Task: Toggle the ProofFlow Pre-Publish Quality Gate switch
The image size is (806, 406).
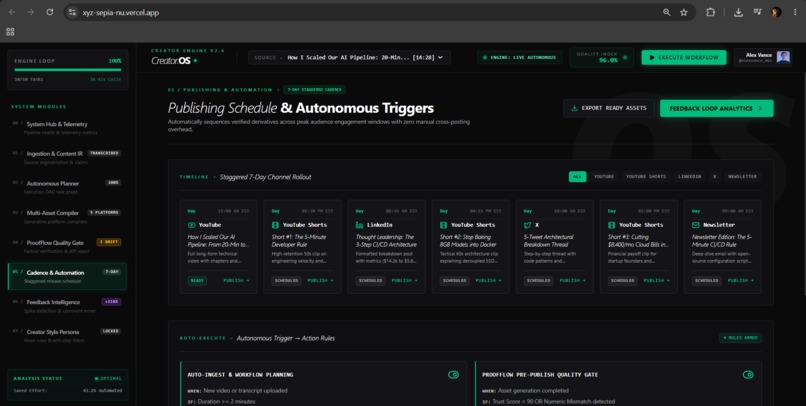Action: click(x=748, y=375)
